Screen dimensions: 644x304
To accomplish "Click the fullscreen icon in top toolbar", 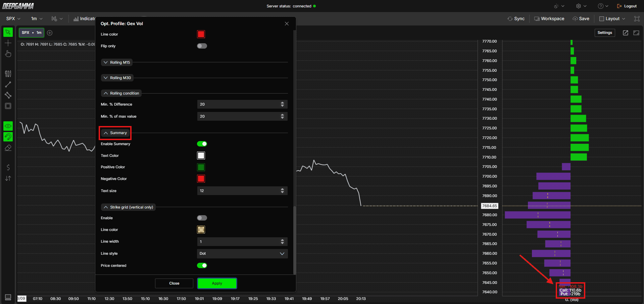I will click(637, 19).
